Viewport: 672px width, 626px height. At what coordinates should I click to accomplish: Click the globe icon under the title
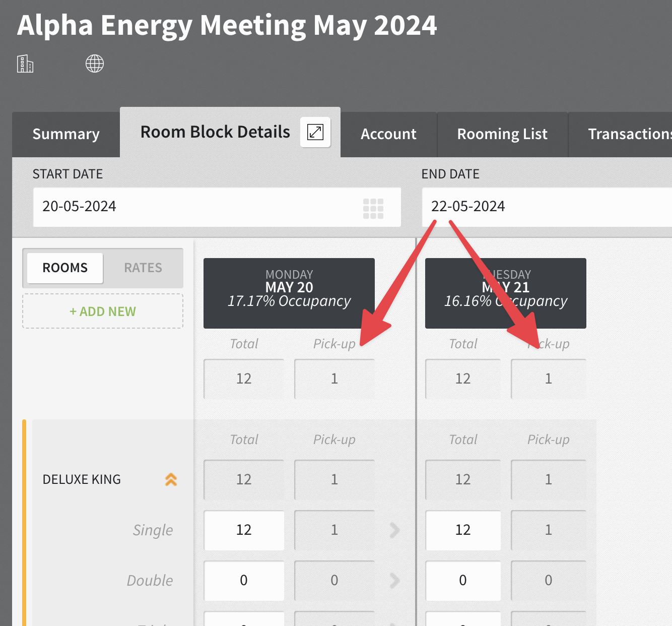95,64
